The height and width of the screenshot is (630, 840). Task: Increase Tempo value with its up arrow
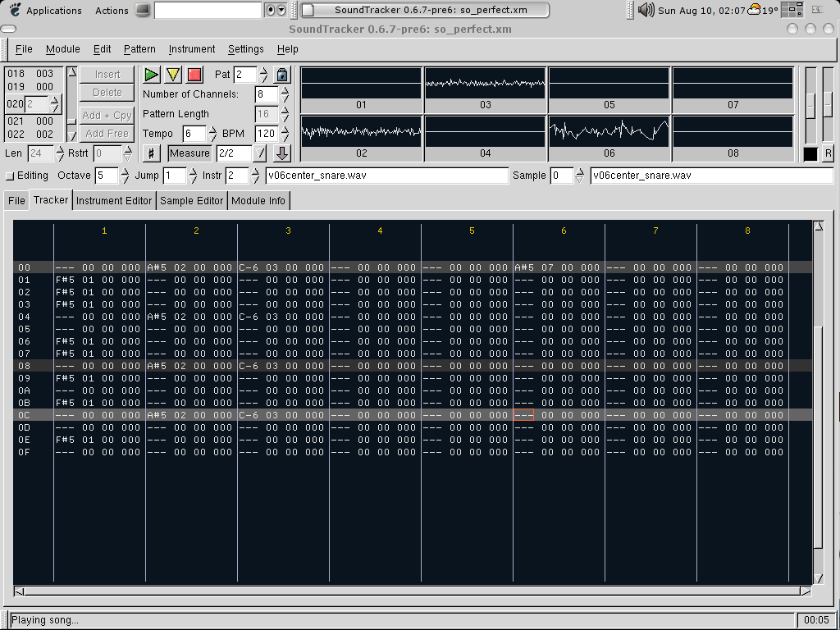(212, 129)
